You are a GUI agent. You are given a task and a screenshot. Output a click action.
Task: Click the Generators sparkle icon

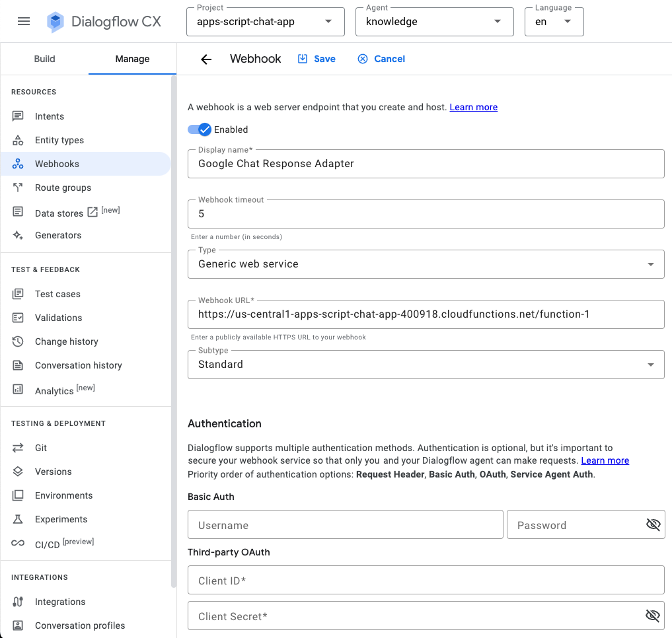tap(18, 235)
